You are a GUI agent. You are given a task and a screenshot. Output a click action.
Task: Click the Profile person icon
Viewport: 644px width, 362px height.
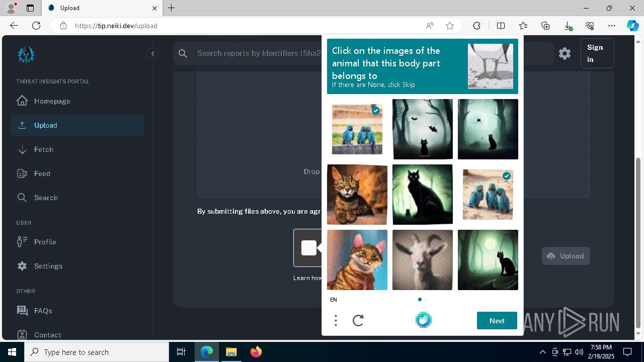pos(22,242)
